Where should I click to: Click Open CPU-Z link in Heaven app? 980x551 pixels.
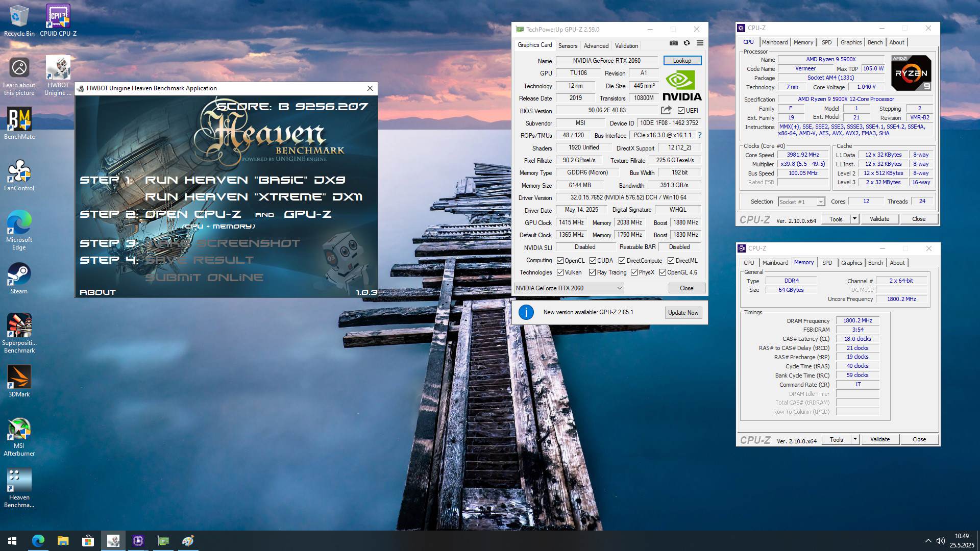tap(193, 214)
